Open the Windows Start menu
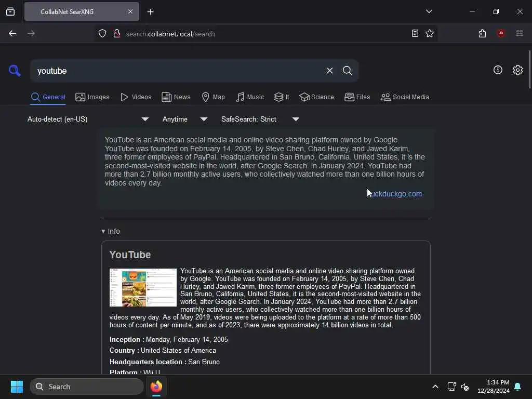 point(17,387)
